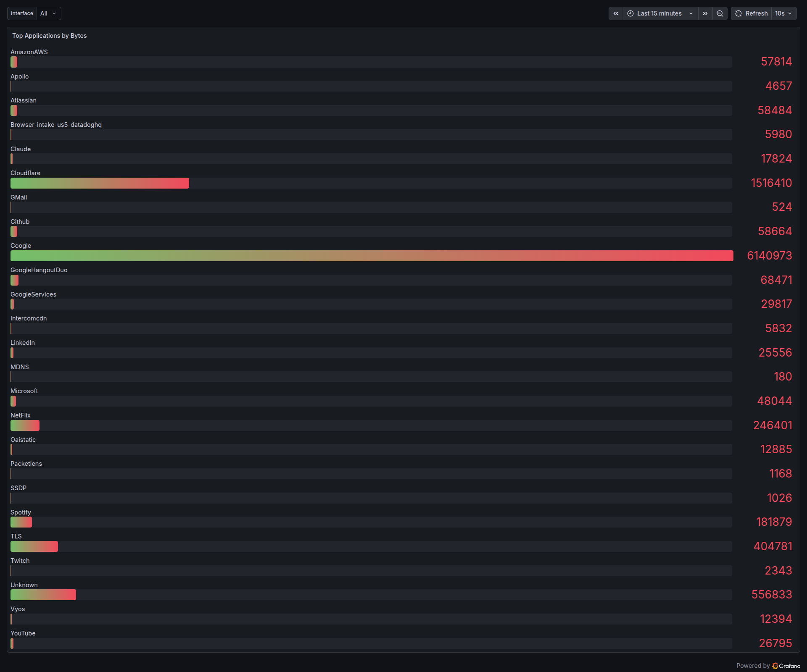Click the zoom-out magnifier icon in the toolbar

[720, 13]
